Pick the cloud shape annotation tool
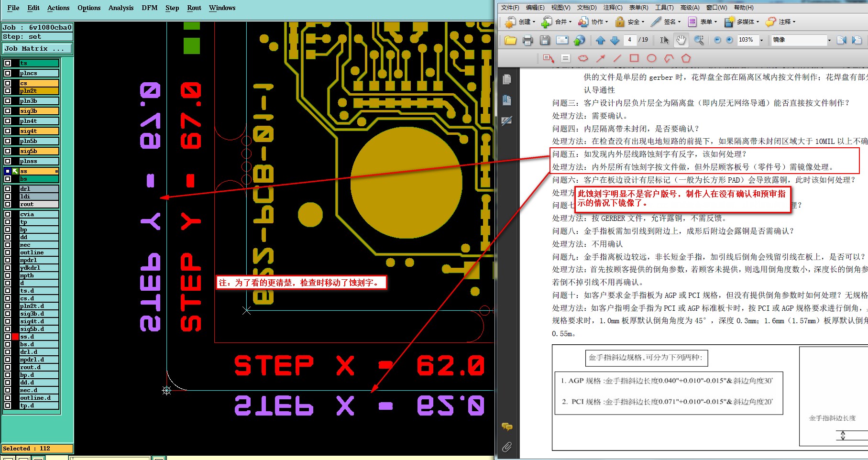 (x=583, y=58)
